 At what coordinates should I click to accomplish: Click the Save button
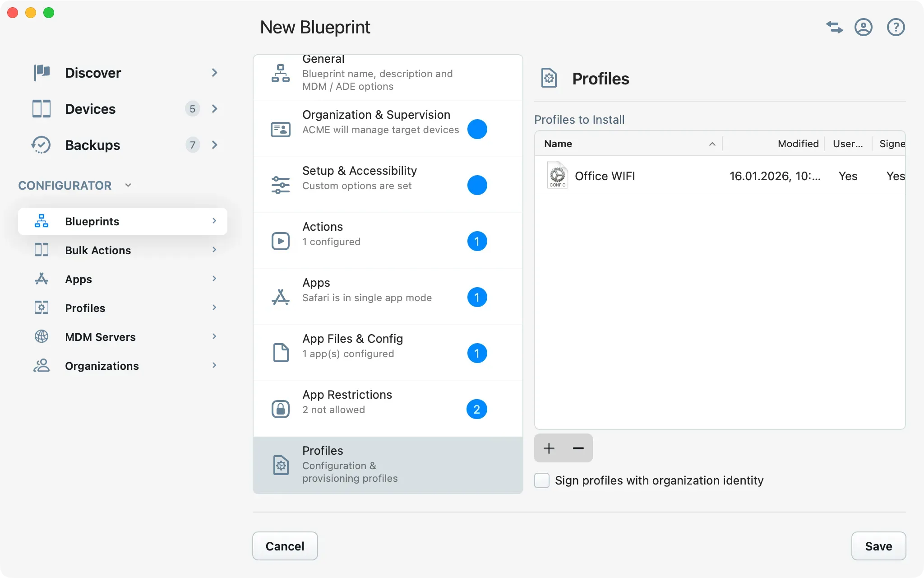(878, 546)
